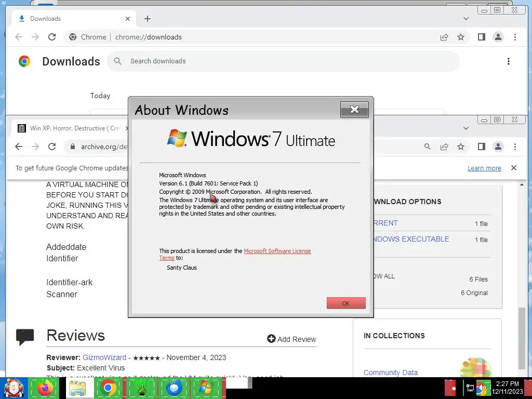Viewport: 532px width, 399px height.
Task: Click the '6 Original' text
Action: (x=474, y=293)
